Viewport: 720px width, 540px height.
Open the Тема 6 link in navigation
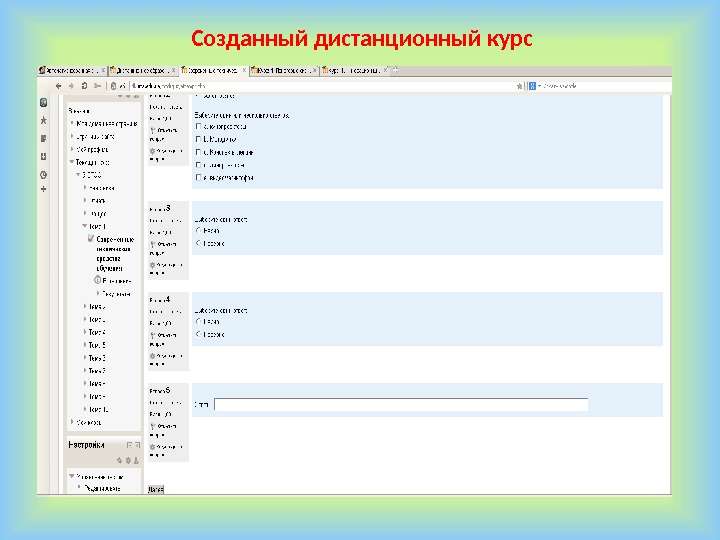[x=97, y=358]
